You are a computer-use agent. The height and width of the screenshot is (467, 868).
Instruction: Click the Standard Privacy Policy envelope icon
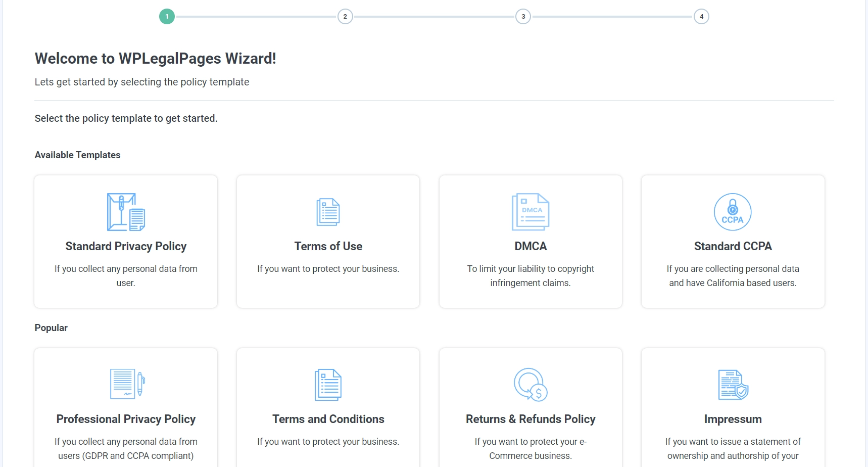(x=126, y=212)
